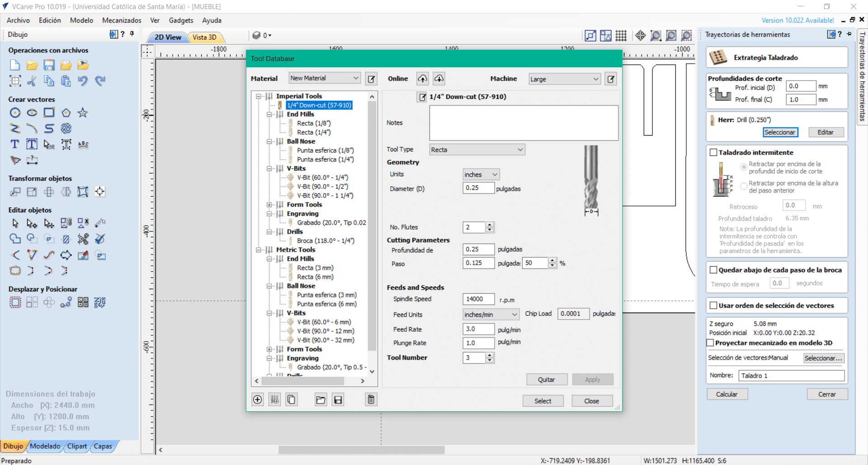
Task: Click Select in the Tool Database dialog
Action: 543,401
